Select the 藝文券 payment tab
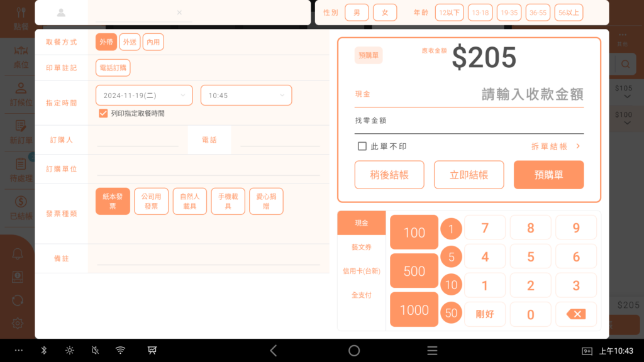Screen dimensions: 644x362 (361, 248)
